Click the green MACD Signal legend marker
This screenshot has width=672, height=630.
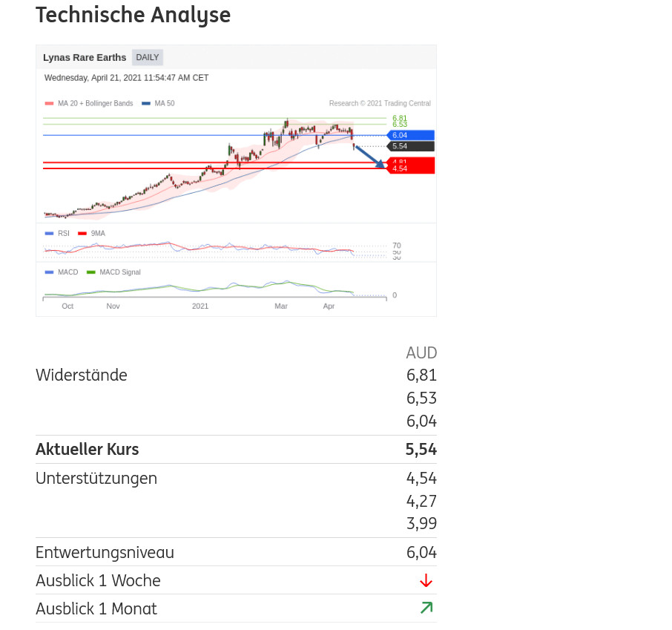click(91, 272)
